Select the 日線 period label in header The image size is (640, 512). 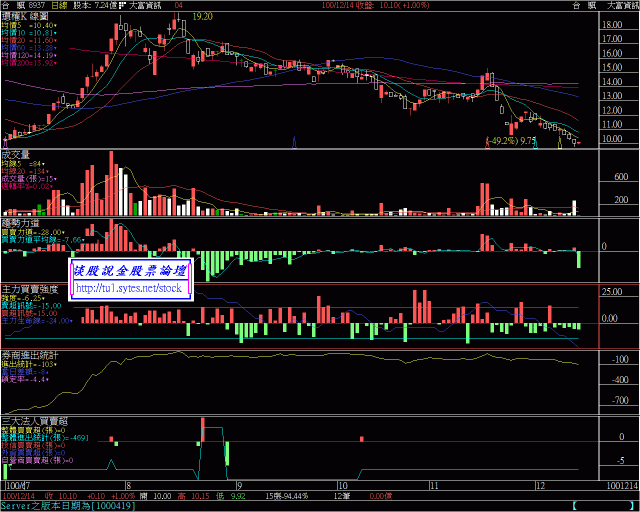coord(59,5)
